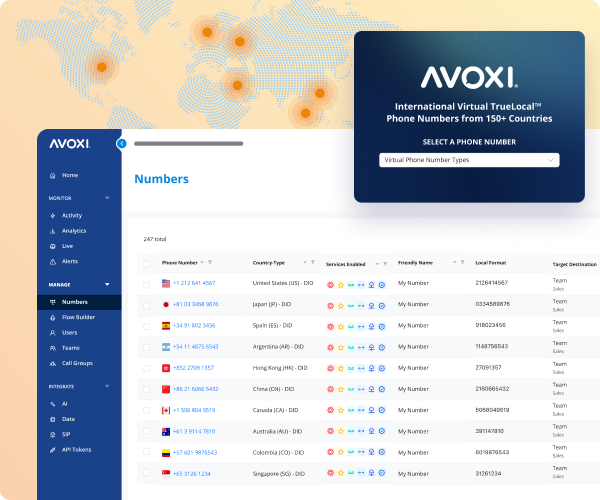Click the Flow Builder icon
Image resolution: width=600 pixels, height=500 pixels.
tap(52, 317)
